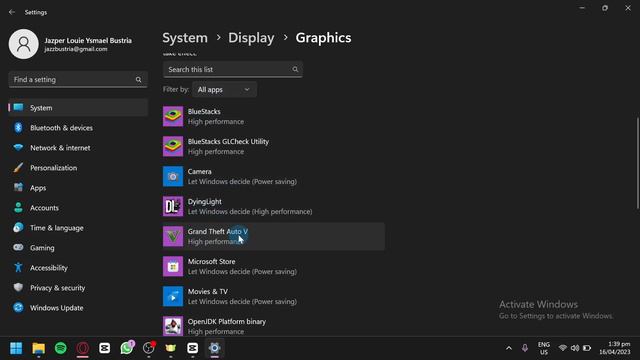Click the Camera app icon

(173, 176)
